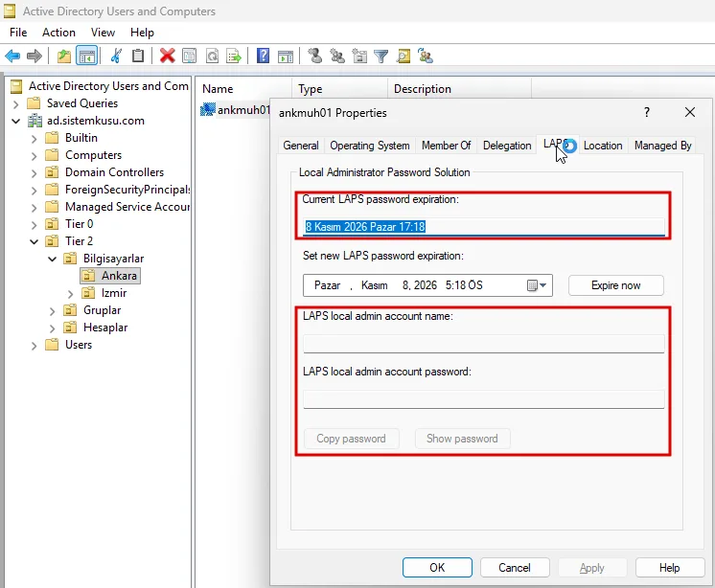
Task: Toggle Show/Hide Console Tree icon
Action: pos(86,56)
